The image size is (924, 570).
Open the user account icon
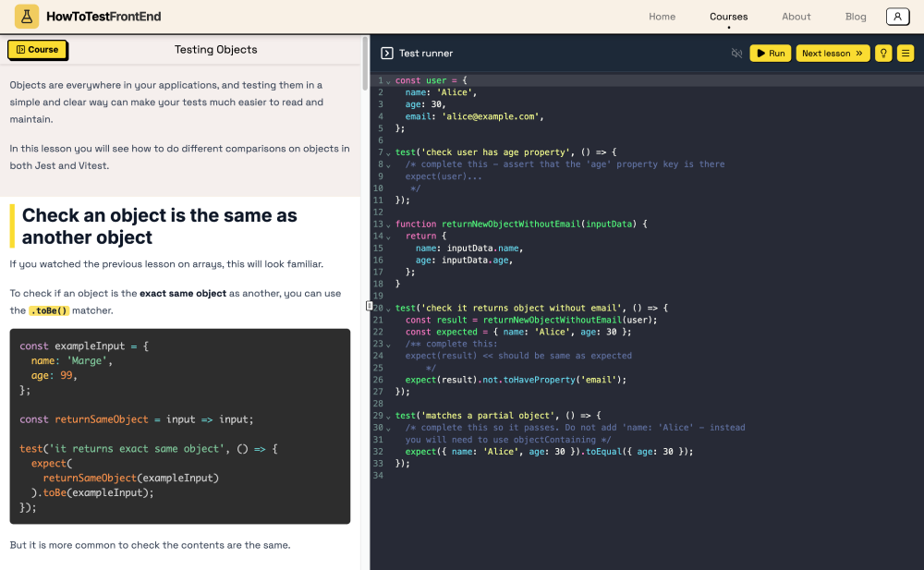tap(897, 17)
